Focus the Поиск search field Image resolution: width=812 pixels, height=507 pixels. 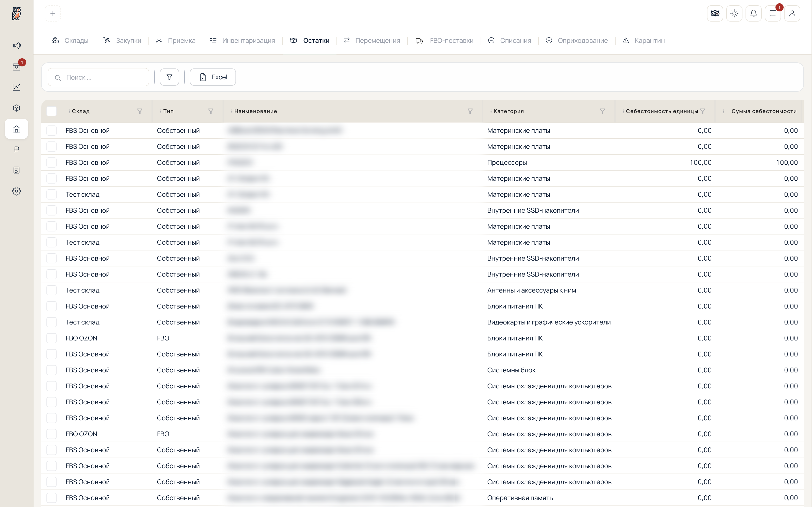click(x=98, y=77)
